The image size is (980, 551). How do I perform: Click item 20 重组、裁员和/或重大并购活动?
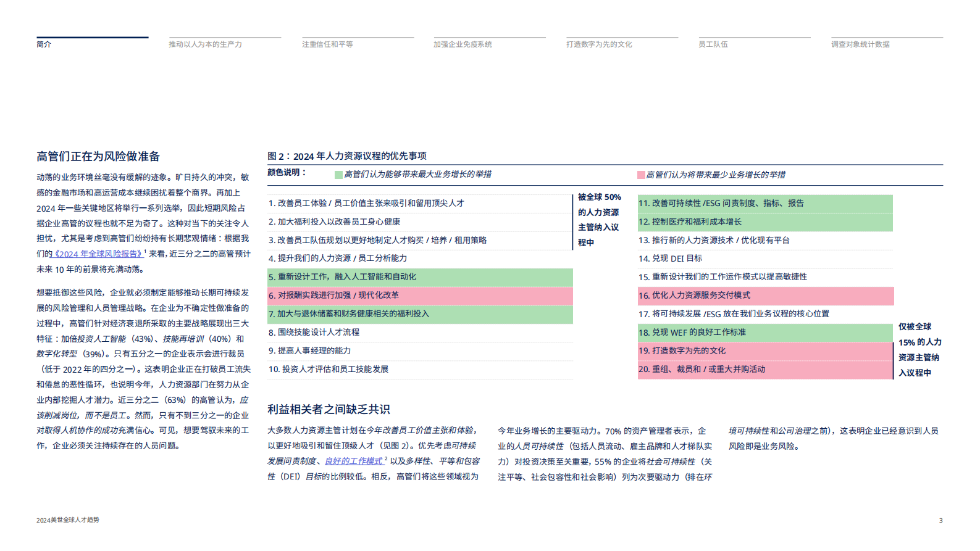click(701, 369)
